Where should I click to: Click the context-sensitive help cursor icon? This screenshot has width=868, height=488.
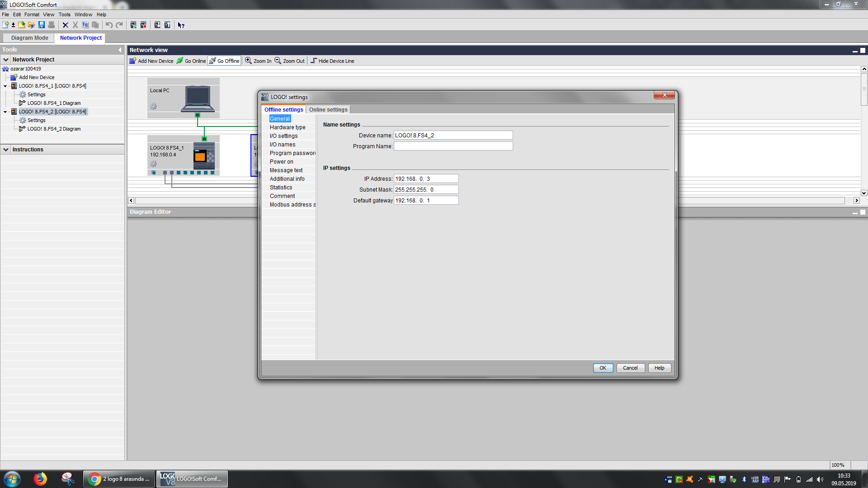coord(181,25)
